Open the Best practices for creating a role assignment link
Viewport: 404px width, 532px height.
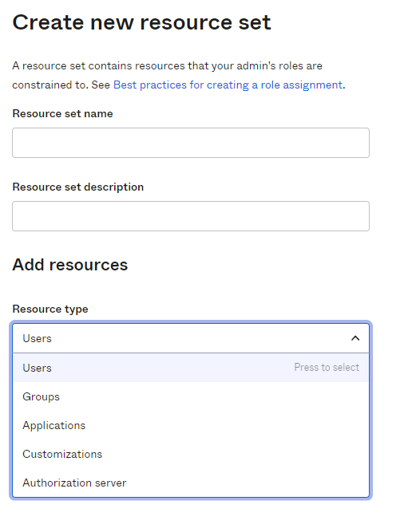pyautogui.click(x=228, y=85)
